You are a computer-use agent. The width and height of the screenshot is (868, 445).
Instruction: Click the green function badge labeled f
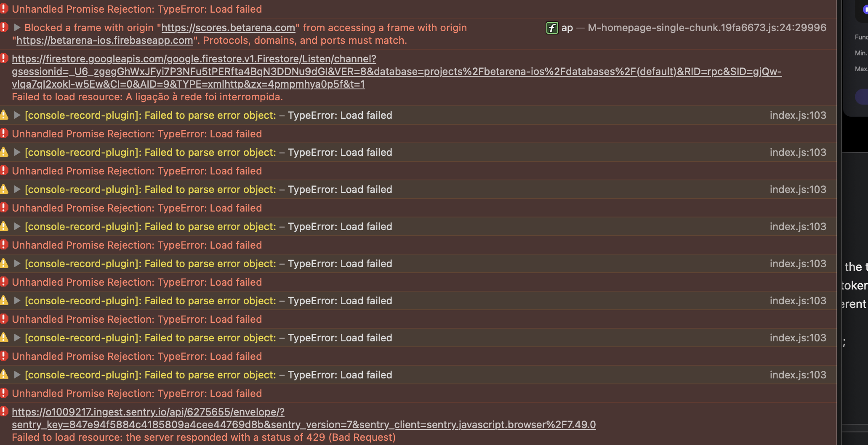[x=551, y=28]
